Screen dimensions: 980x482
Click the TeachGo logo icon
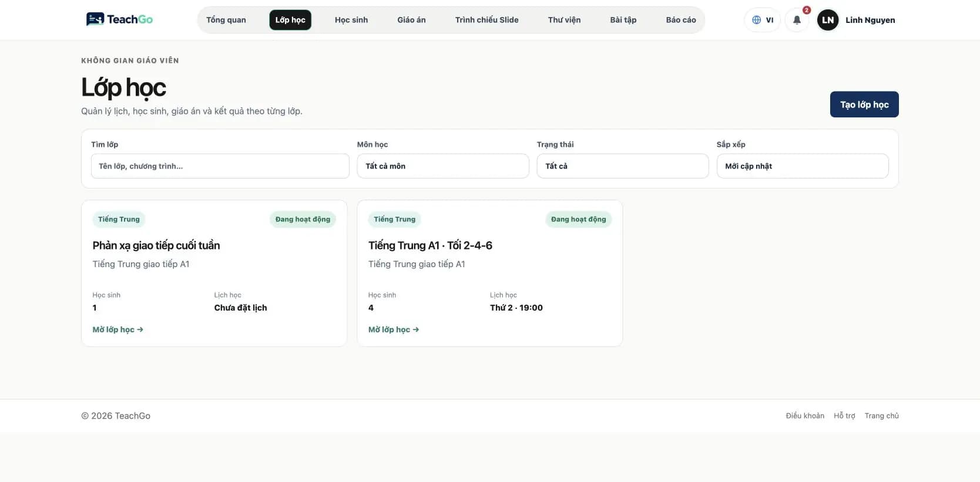coord(95,19)
